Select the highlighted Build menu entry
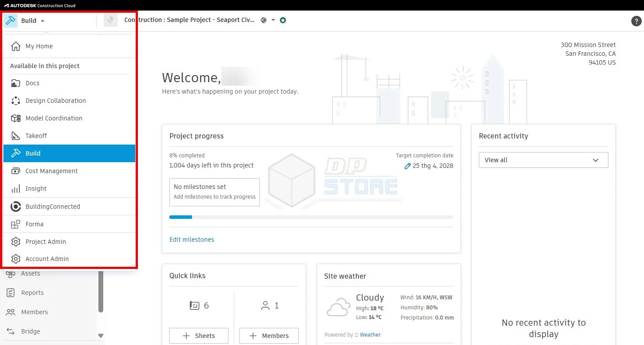This screenshot has height=345, width=644. (69, 153)
